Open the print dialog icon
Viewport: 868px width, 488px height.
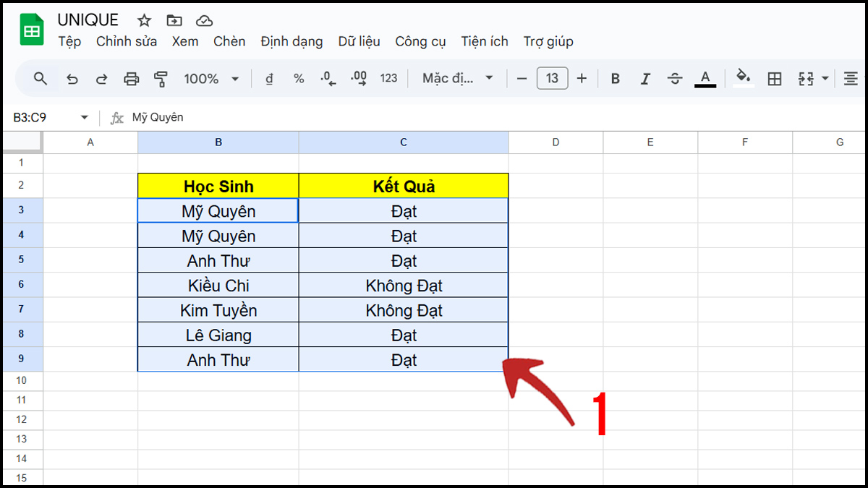131,78
